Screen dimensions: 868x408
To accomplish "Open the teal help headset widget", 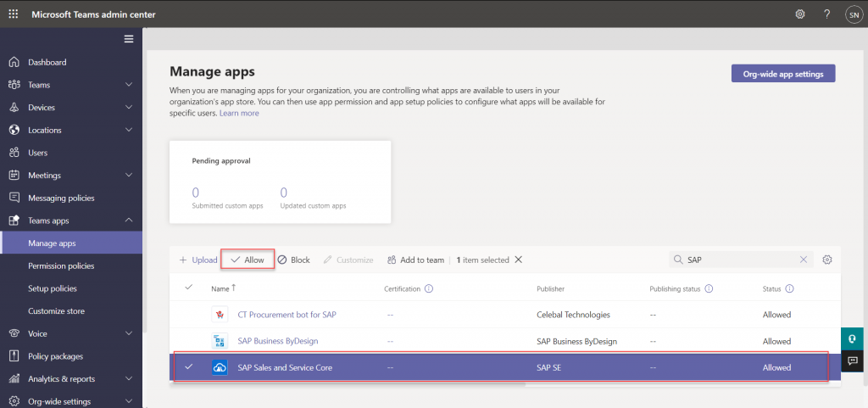I will [853, 338].
